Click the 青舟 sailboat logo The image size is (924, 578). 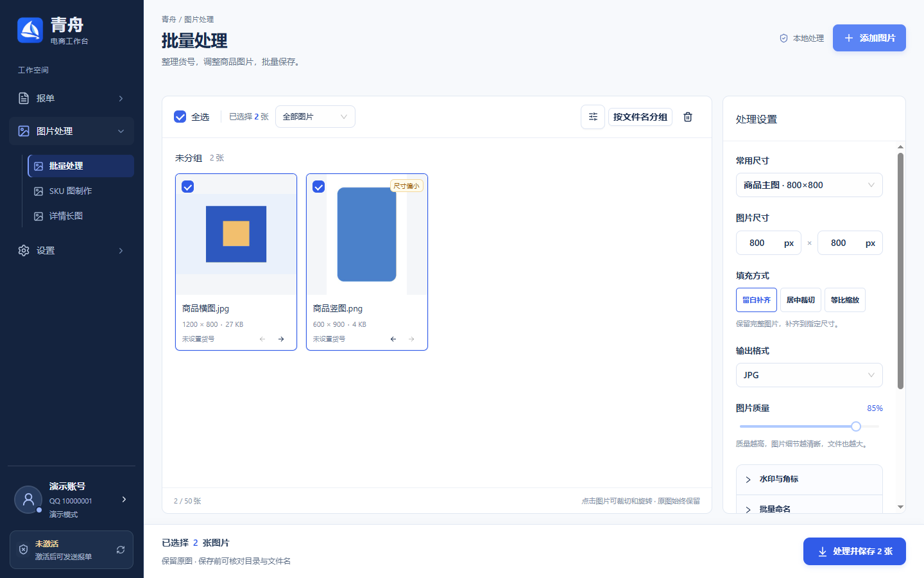click(x=30, y=30)
